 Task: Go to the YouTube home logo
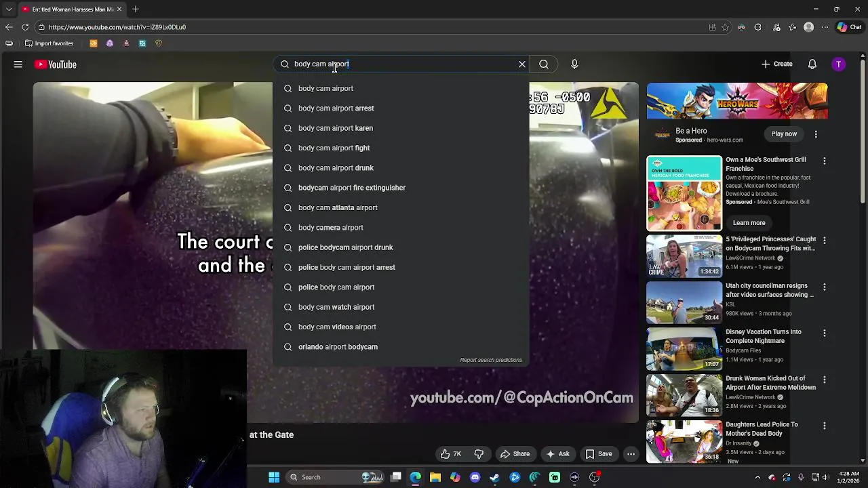click(56, 64)
